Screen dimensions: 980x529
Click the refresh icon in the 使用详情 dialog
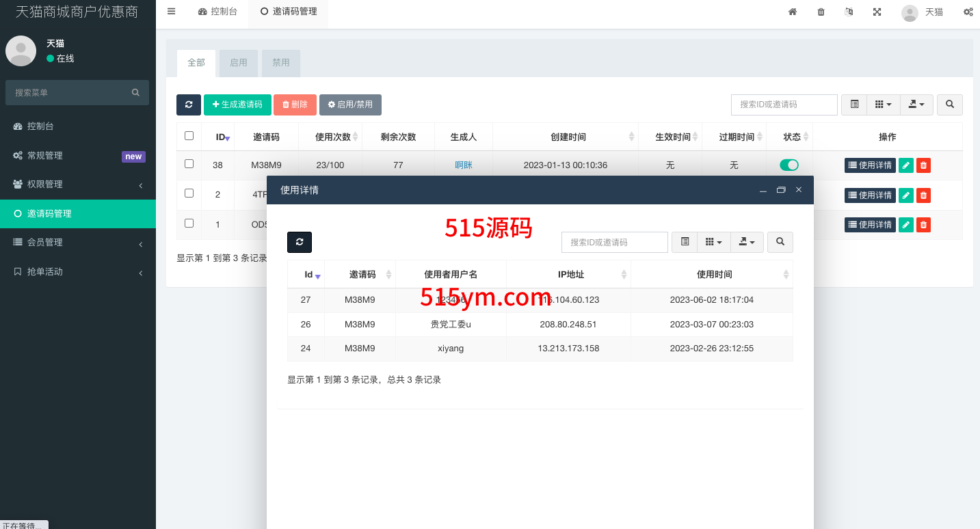[x=300, y=242]
